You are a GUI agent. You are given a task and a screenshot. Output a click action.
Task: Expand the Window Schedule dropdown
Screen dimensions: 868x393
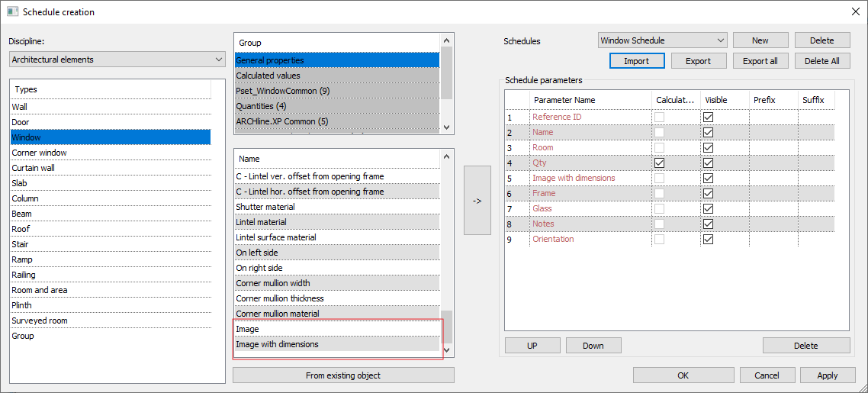click(662, 40)
